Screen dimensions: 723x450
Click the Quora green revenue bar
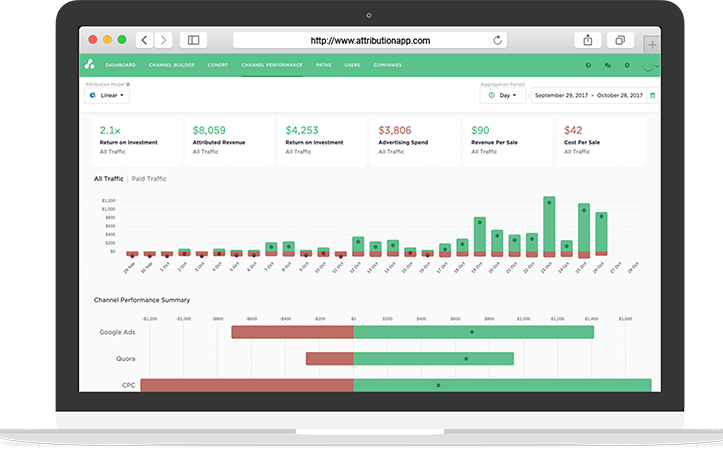(x=433, y=359)
